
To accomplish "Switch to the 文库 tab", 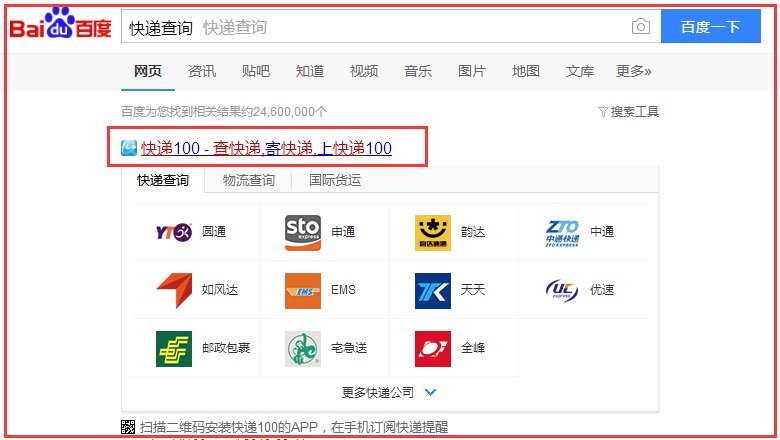I will [x=580, y=71].
